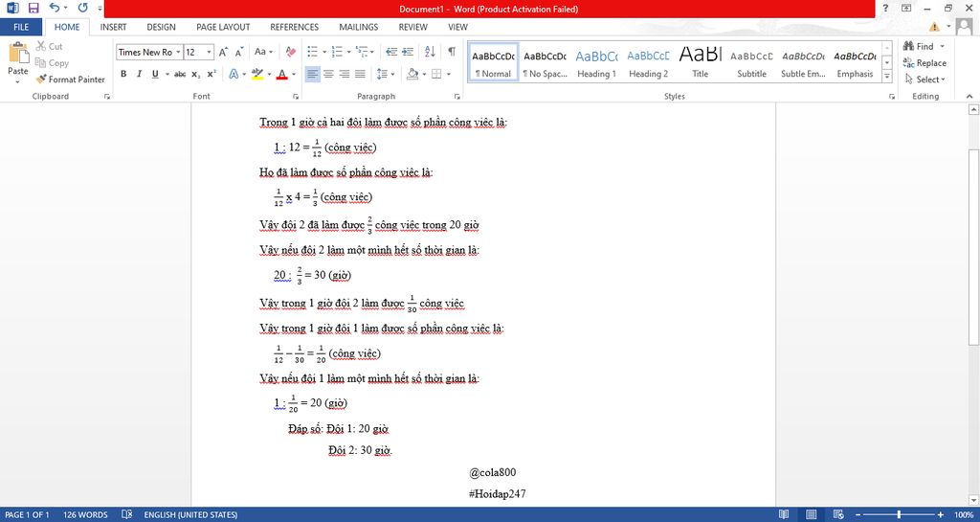Toggle strikethrough text
The width and height of the screenshot is (980, 522).
[x=180, y=74]
